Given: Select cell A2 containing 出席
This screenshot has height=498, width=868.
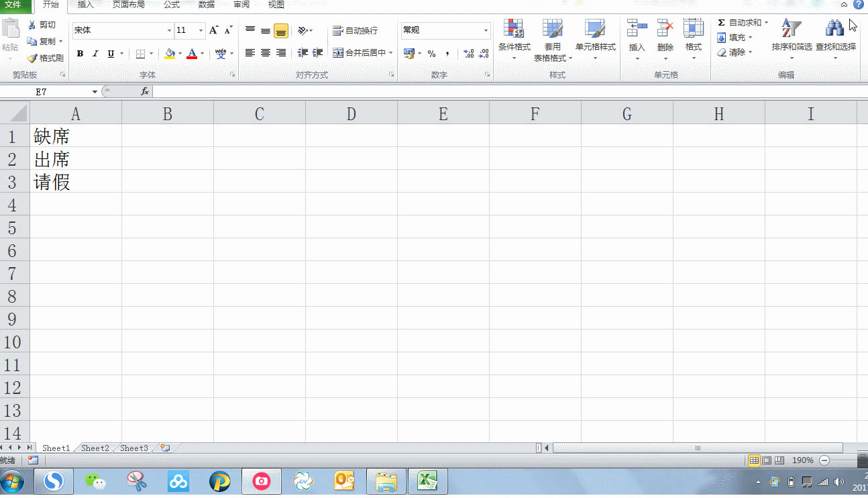Looking at the screenshot, I should click(75, 159).
